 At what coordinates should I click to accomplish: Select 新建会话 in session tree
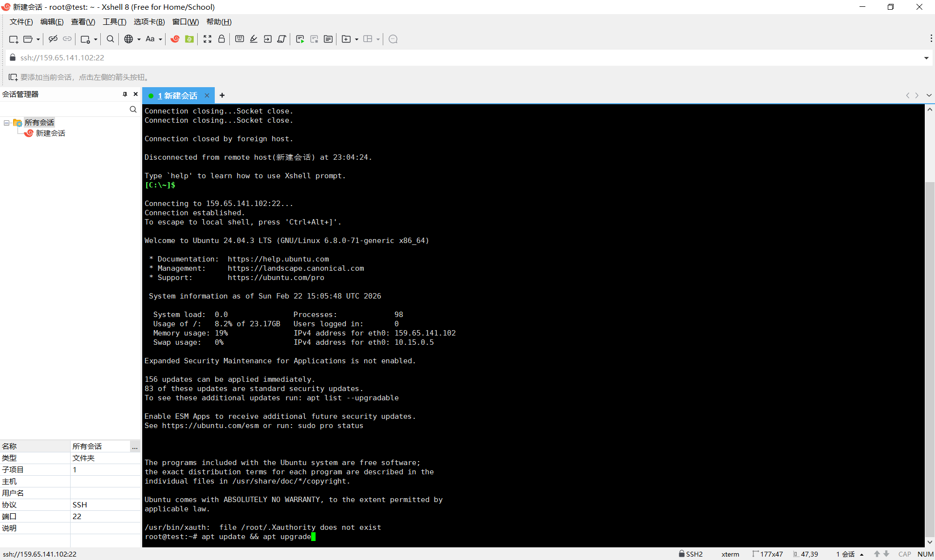(50, 133)
